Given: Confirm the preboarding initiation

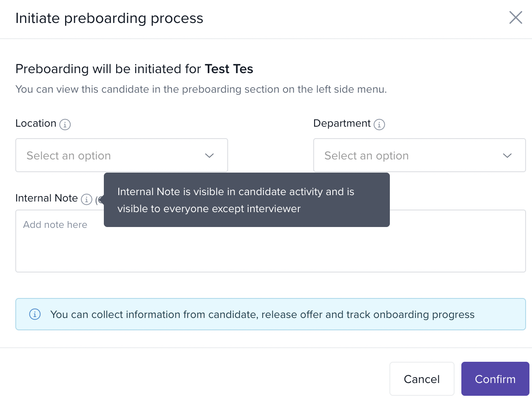Looking at the screenshot, I should [495, 379].
